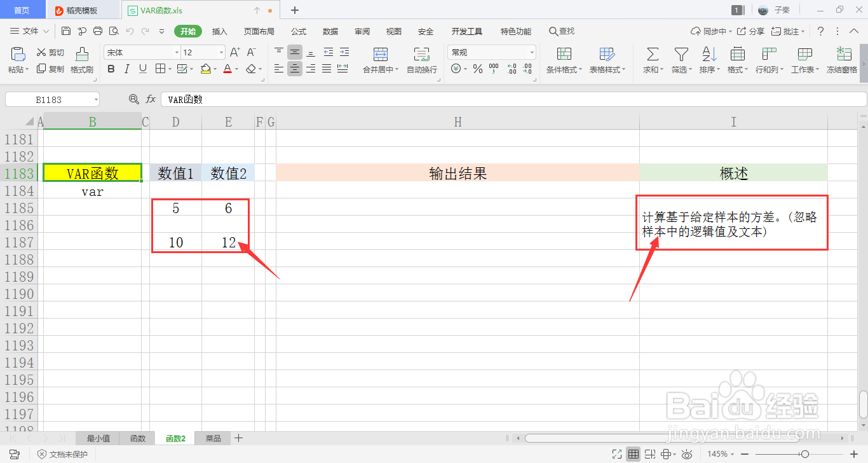
Task: Switch to sheet tab 菜品
Action: [x=214, y=438]
